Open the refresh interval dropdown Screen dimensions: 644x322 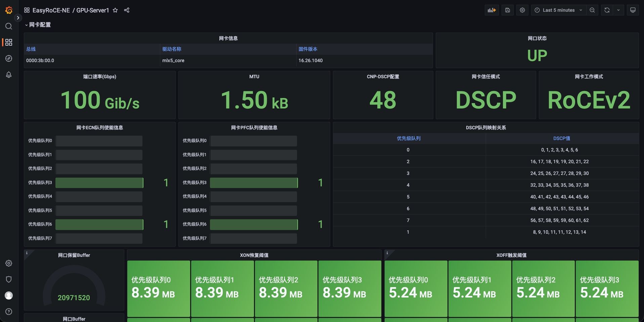(x=618, y=10)
